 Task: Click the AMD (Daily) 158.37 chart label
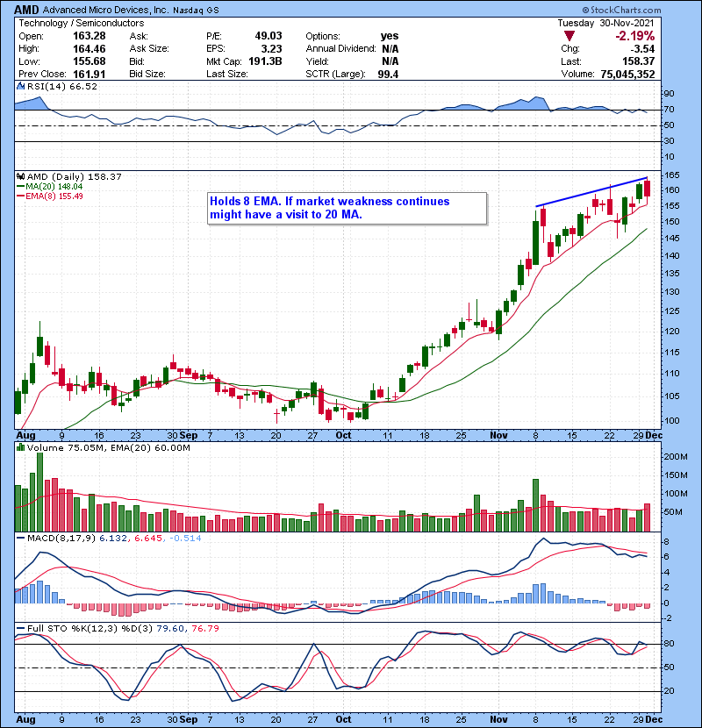click(x=75, y=176)
